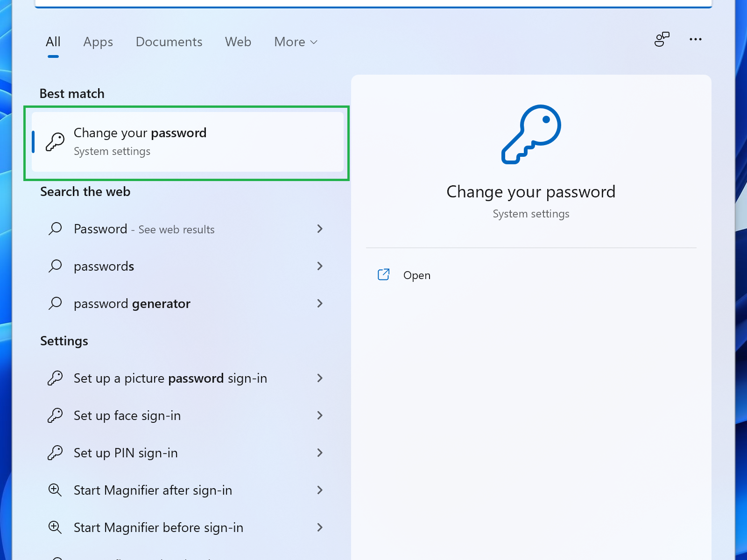Switch to the Apps tab

pos(98,42)
